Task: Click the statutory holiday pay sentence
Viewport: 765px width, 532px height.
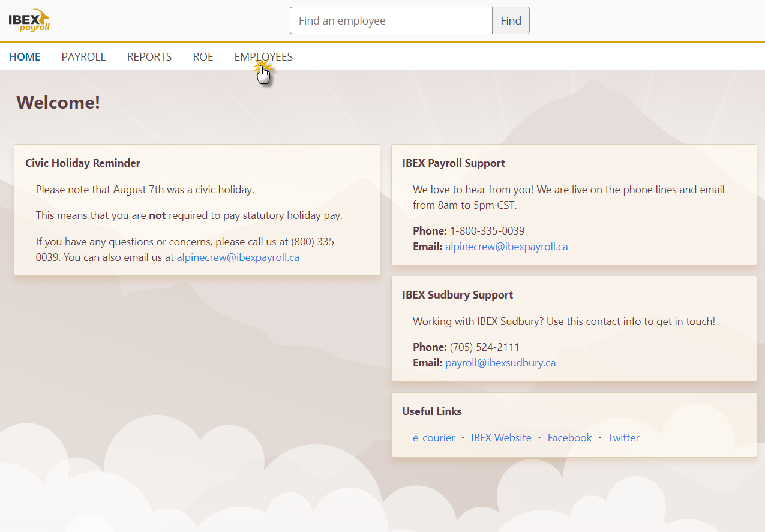Action: tap(189, 215)
